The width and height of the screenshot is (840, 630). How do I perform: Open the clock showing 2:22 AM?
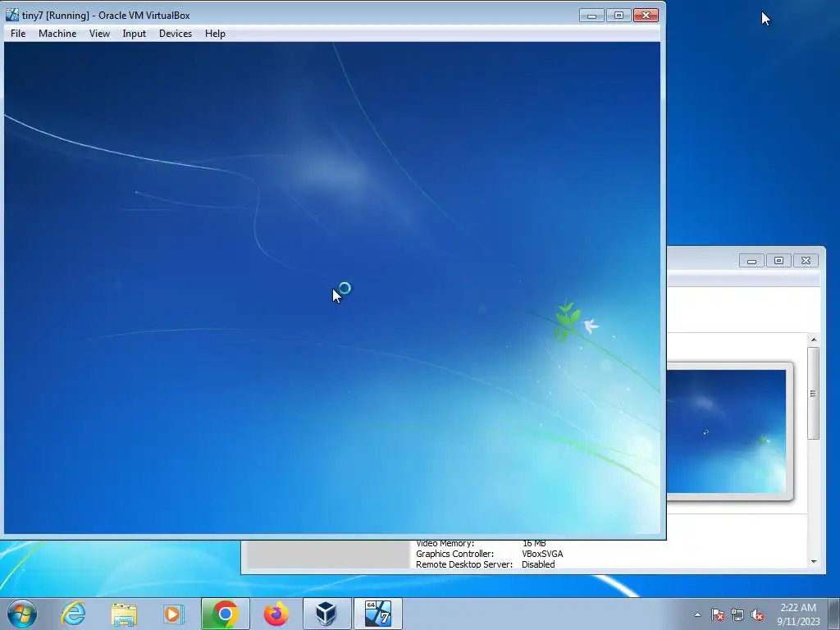coord(798,614)
